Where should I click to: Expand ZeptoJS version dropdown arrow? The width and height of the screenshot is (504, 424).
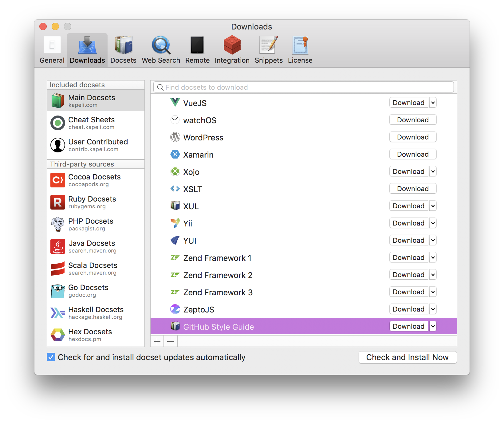[x=433, y=309]
